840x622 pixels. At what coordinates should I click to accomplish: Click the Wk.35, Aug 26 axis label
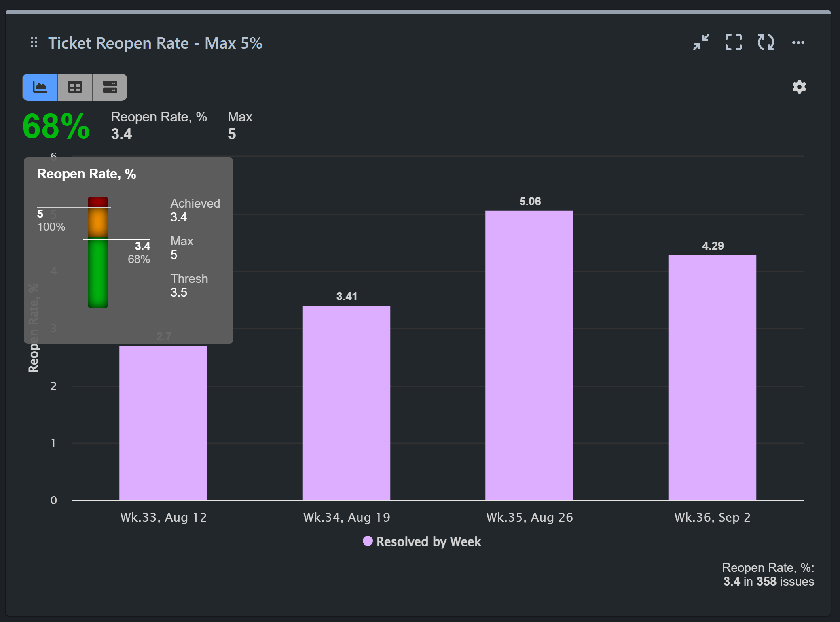[x=529, y=517]
